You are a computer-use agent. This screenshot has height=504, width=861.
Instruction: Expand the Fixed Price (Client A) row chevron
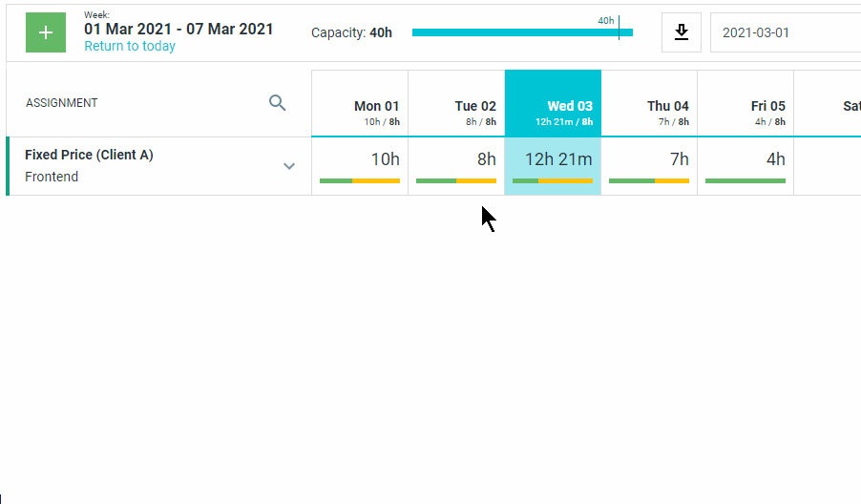click(289, 166)
